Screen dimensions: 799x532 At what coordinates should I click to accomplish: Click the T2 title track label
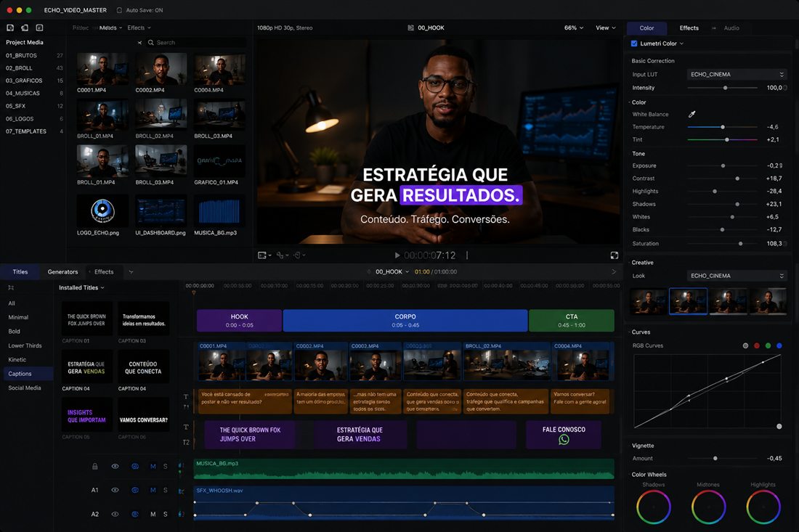point(186,443)
